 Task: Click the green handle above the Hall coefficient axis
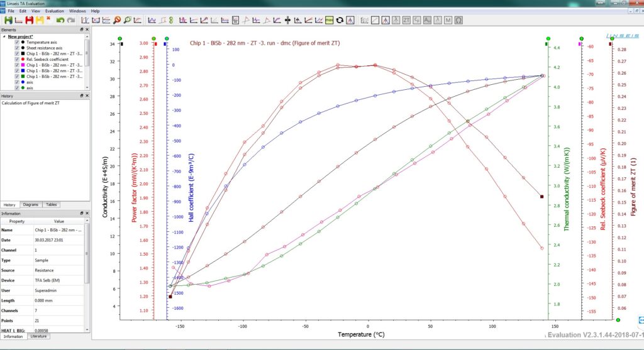tap(167, 38)
